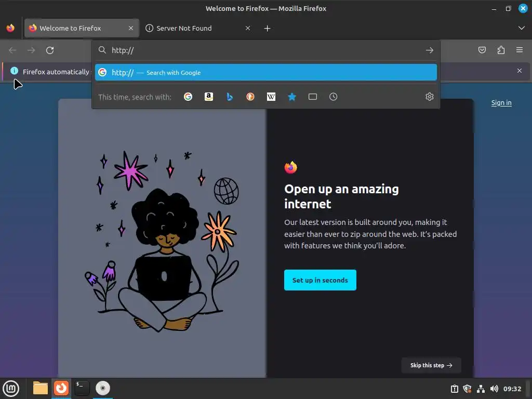Close the Welcome to Firefox tab
The height and width of the screenshot is (399, 532).
tap(131, 28)
